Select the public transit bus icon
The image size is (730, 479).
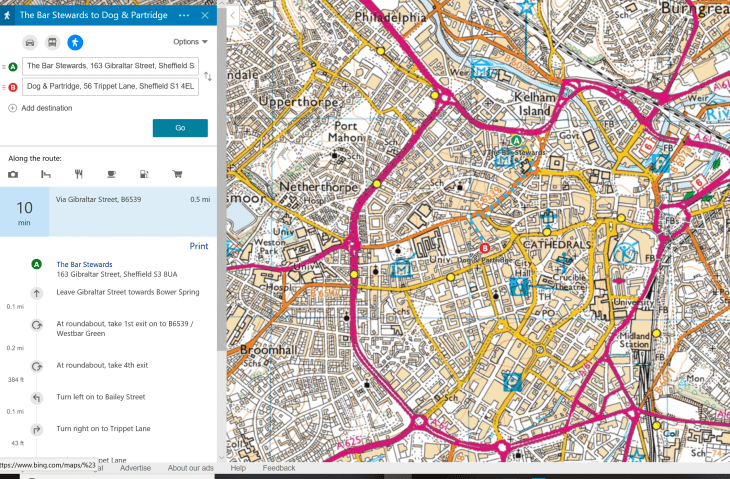coord(52,42)
